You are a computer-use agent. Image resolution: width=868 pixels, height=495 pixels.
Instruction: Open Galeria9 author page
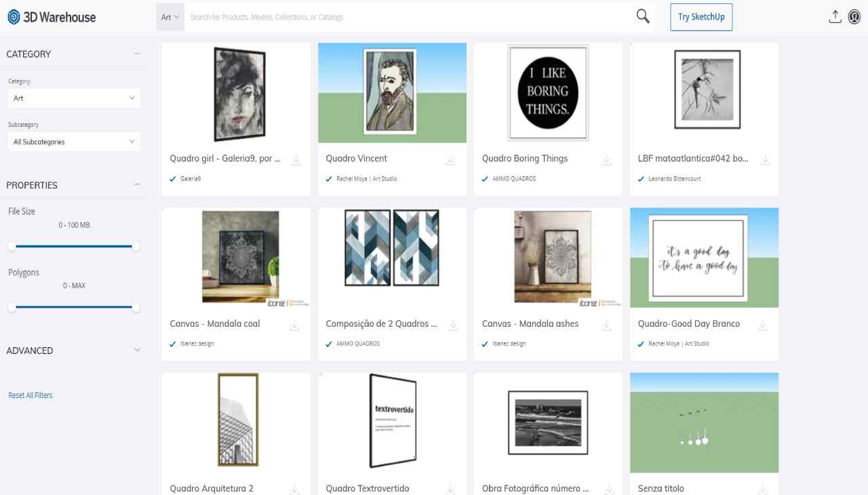[191, 179]
